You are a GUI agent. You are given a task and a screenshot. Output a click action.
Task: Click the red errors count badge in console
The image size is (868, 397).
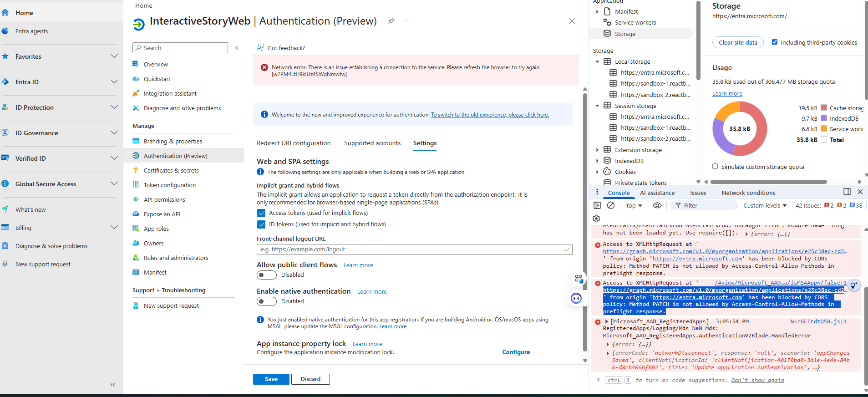[829, 205]
